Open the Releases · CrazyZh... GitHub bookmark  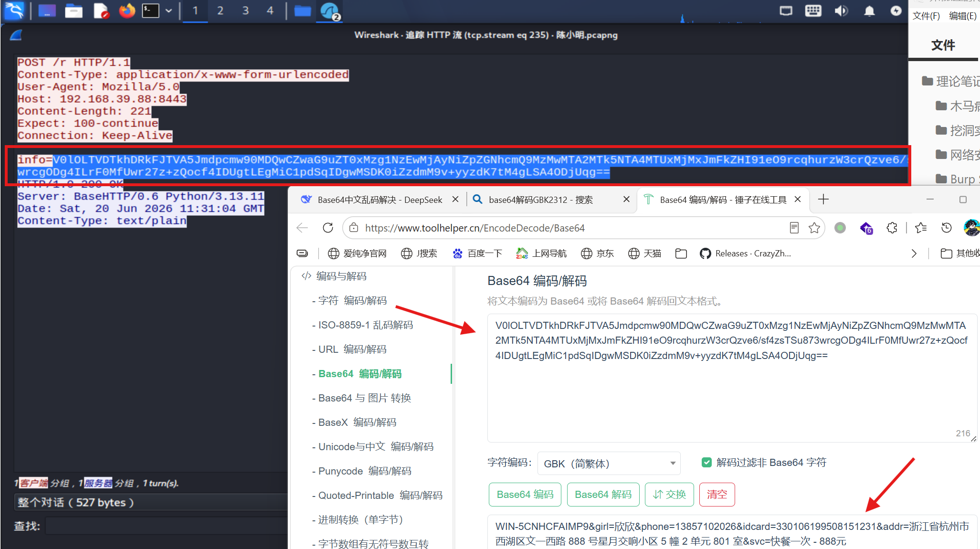(x=745, y=253)
